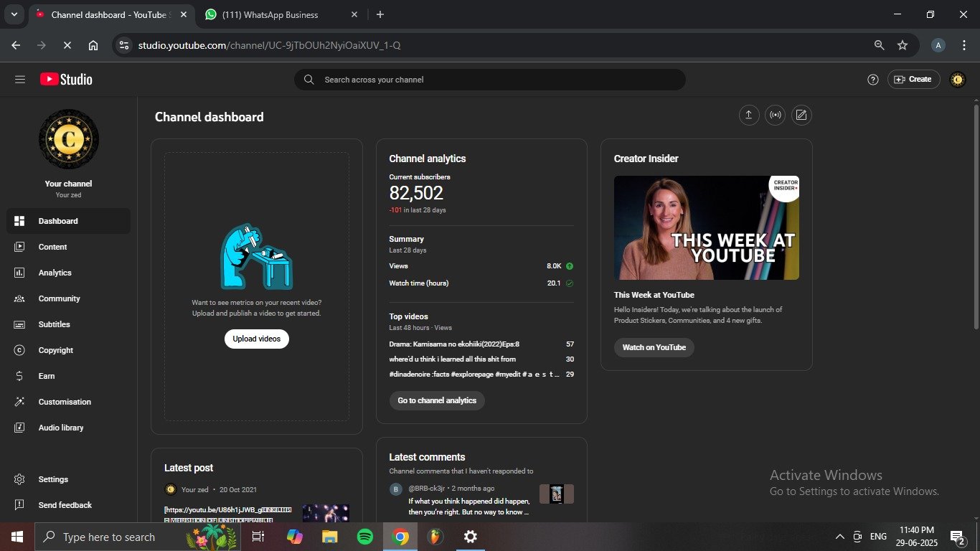This screenshot has width=980, height=551.
Task: Click the Windows taskbar search box
Action: coord(139,537)
